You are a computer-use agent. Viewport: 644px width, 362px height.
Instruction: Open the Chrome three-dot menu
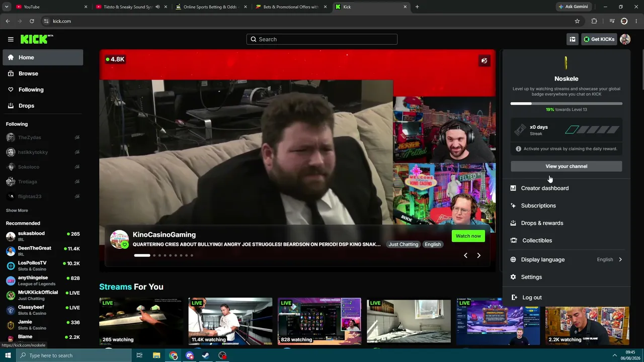pyautogui.click(x=636, y=21)
